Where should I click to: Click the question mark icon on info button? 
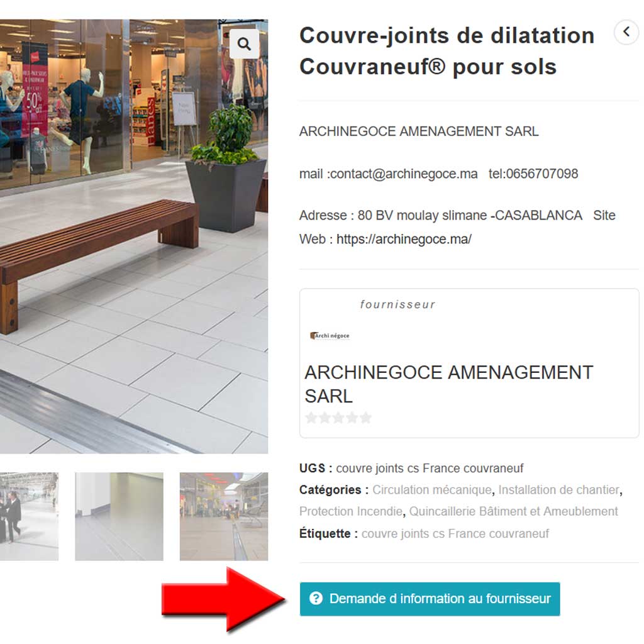tap(316, 599)
